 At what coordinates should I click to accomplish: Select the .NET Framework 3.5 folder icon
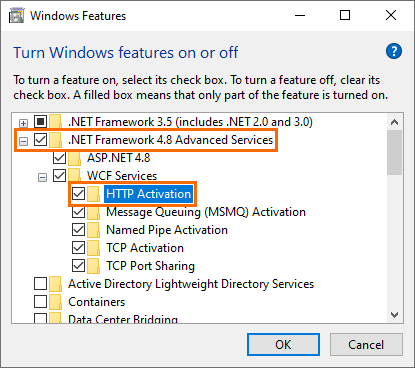(x=55, y=122)
